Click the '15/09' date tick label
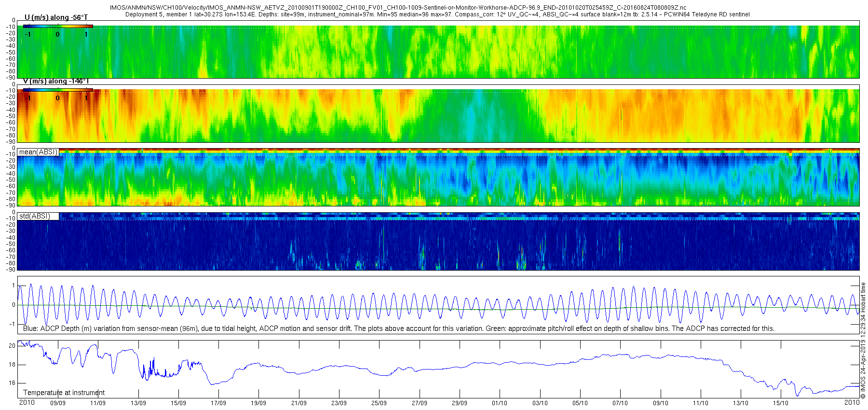This screenshot has height=410, width=868. 178,403
